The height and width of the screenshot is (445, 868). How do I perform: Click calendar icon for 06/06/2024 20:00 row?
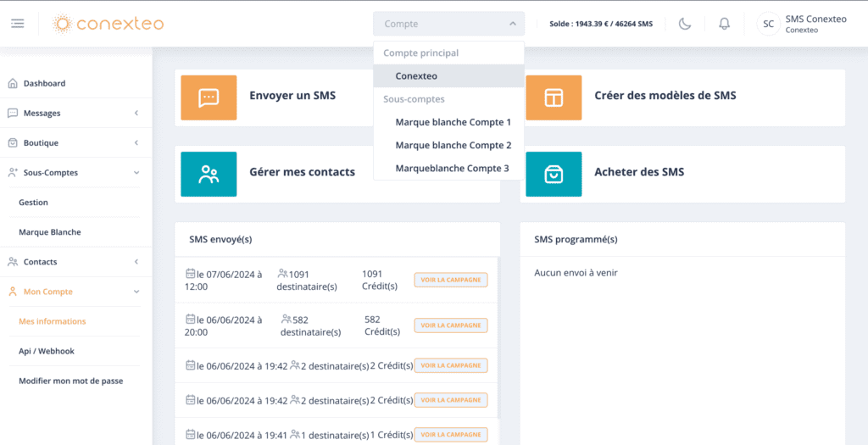click(x=190, y=320)
